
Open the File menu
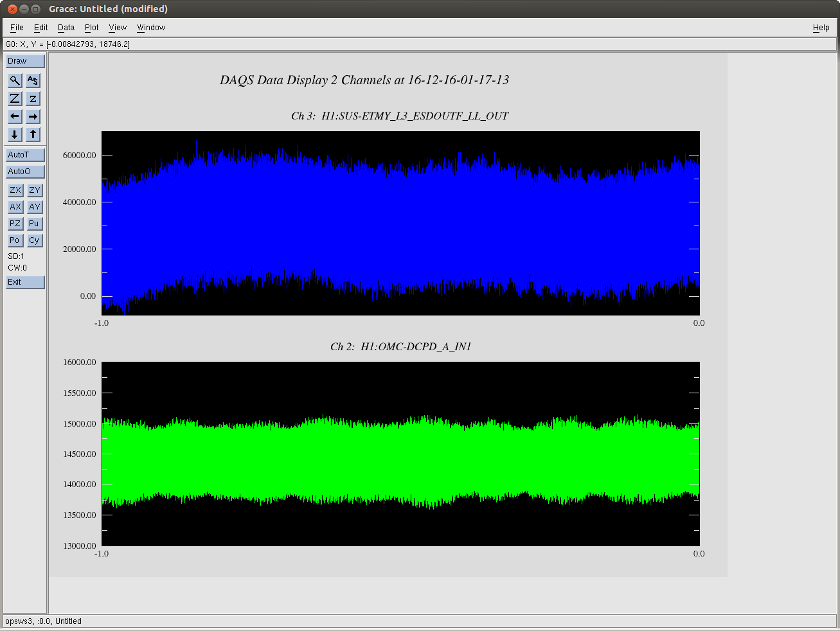click(x=17, y=28)
